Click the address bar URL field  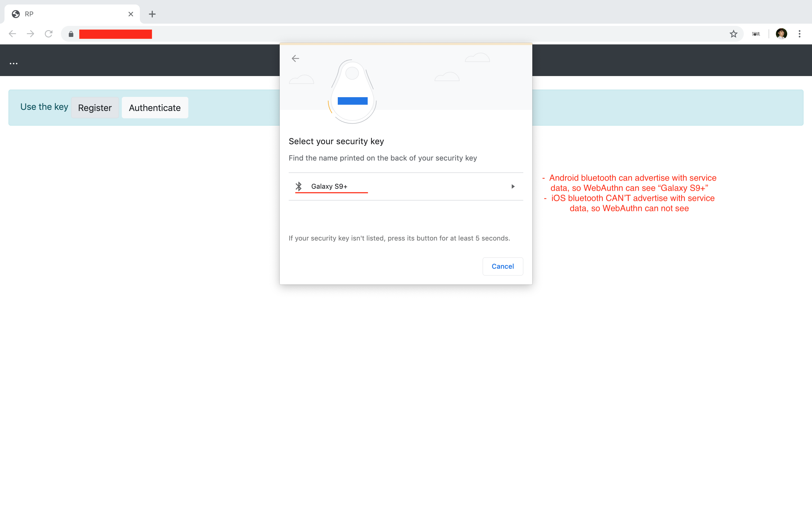click(403, 34)
